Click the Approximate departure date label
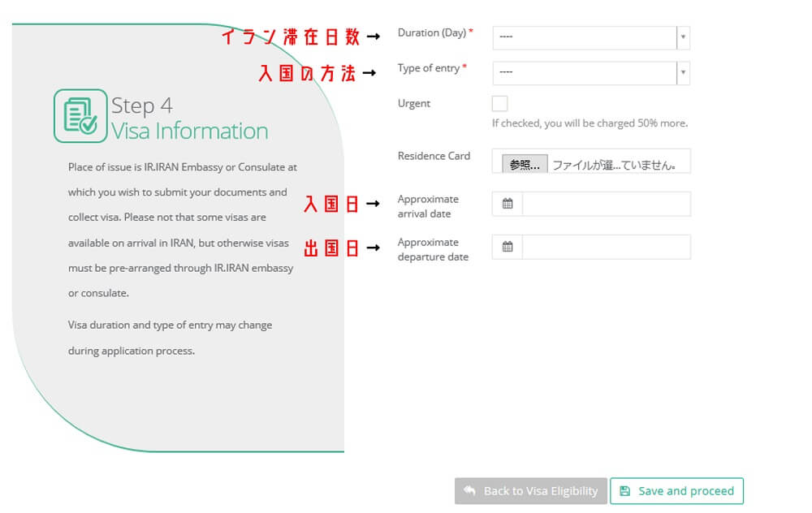 click(433, 249)
